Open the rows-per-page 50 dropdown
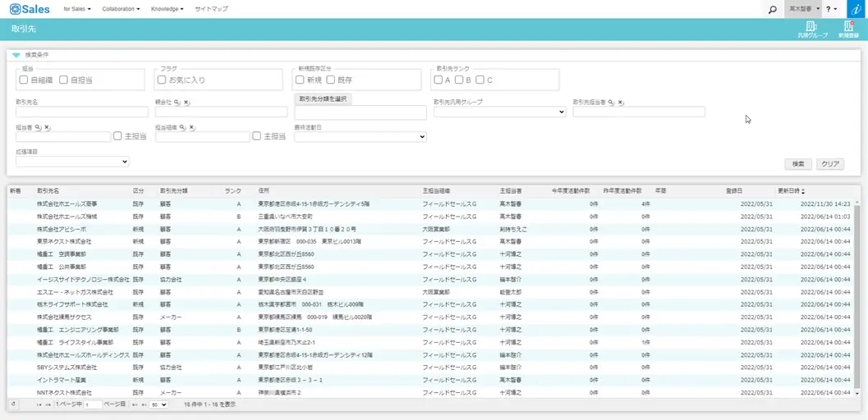This screenshot has height=420, width=868. (x=158, y=405)
